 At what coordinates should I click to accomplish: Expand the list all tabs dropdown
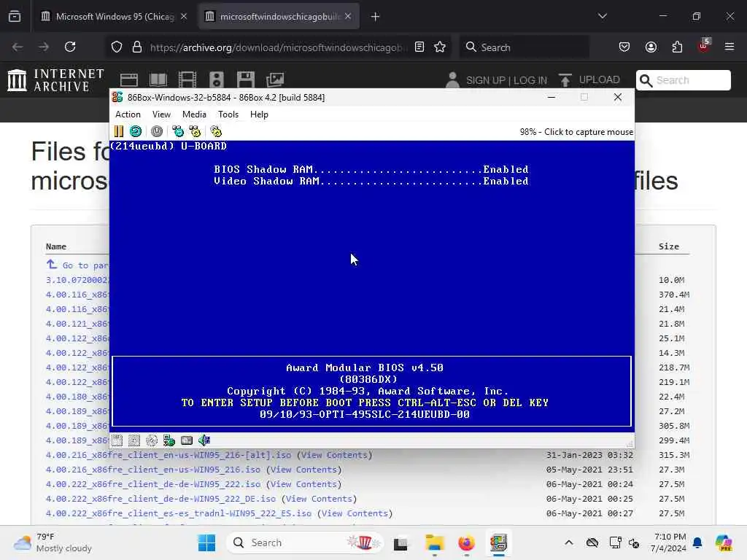(603, 16)
